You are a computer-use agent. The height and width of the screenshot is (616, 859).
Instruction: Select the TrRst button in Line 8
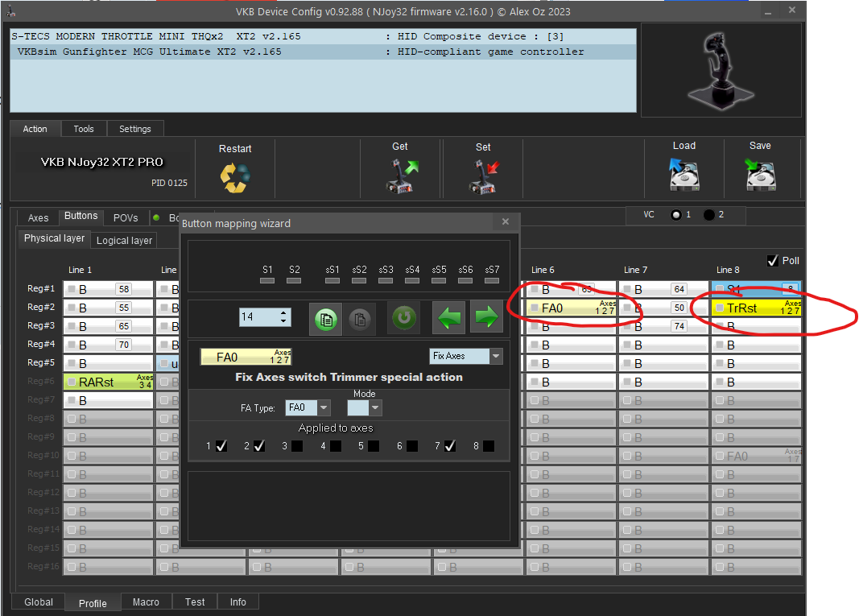click(x=756, y=308)
